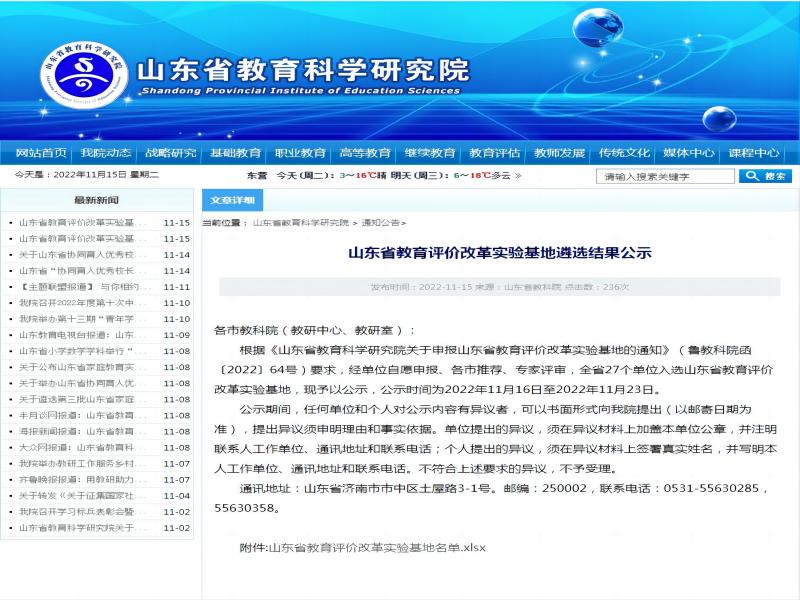Click the search button with magnifier icon
Screen dimensions: 800x600
(x=765, y=176)
